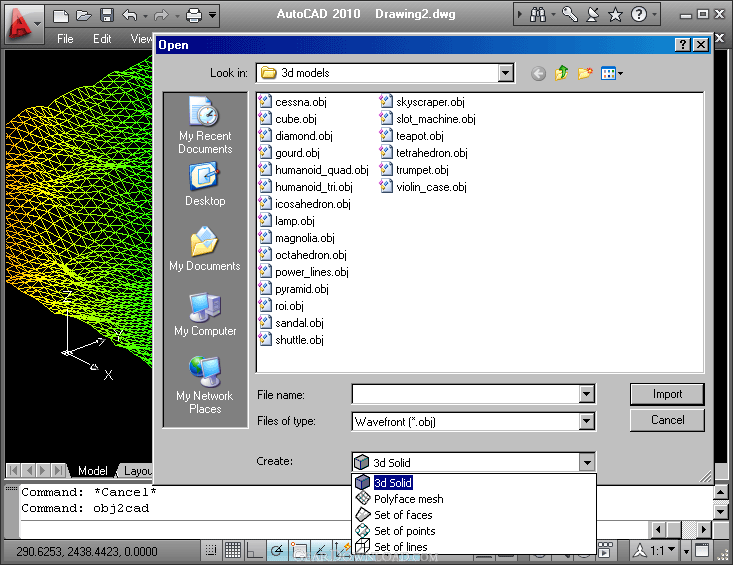Click the last layout tab navigation arrow

tap(59, 470)
